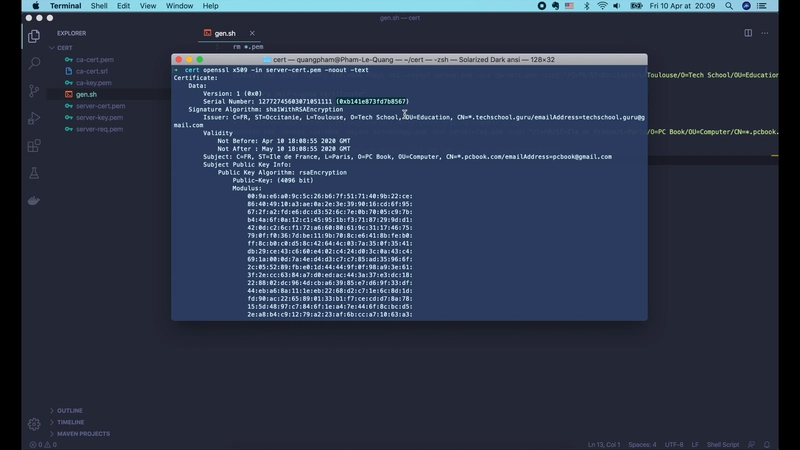Open the Window menu in menu bar

click(x=180, y=5)
